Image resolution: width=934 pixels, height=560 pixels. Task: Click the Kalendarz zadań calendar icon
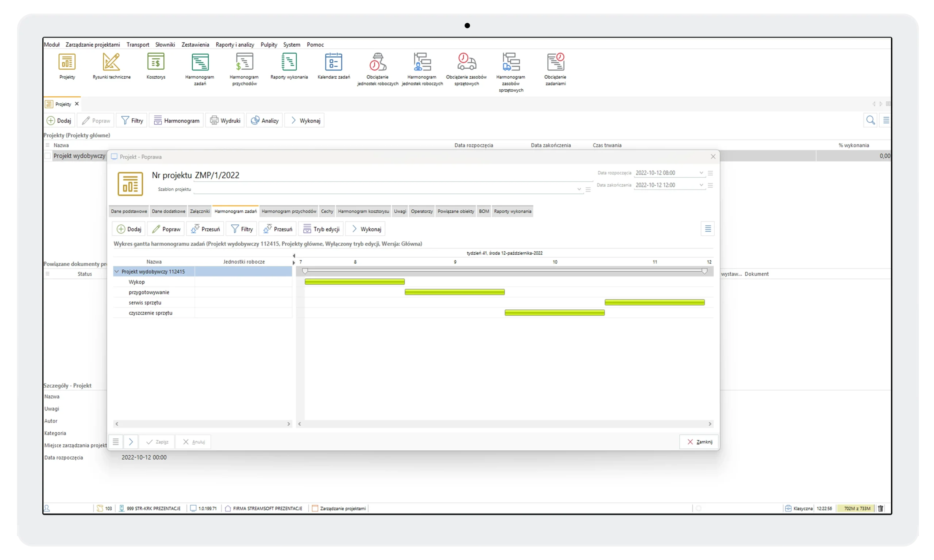[x=333, y=62]
